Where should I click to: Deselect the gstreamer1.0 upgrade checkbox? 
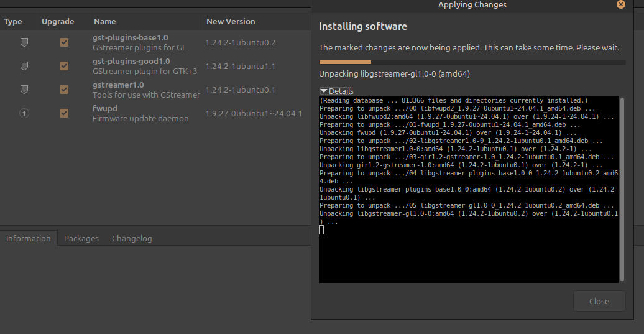coord(63,90)
